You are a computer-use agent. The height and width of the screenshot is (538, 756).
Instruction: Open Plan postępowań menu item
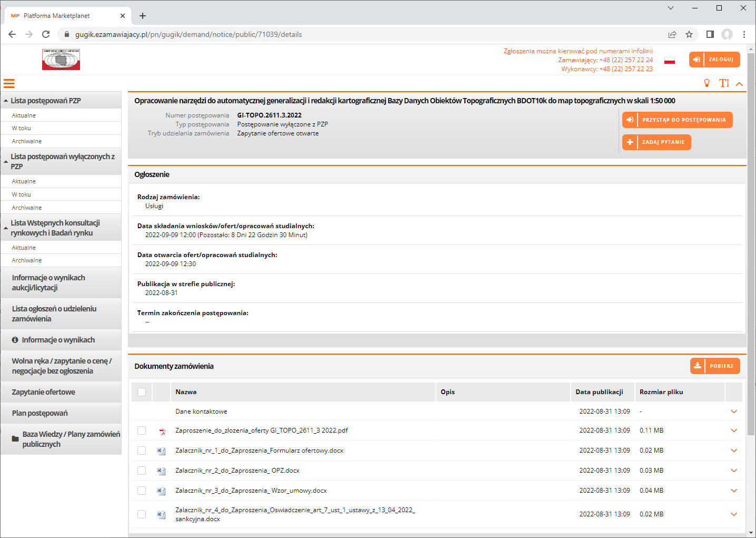click(40, 413)
